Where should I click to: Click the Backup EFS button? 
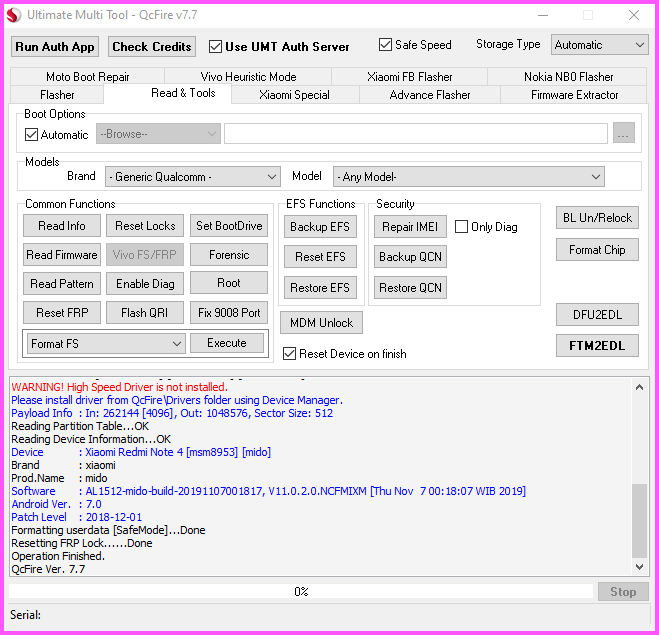pos(320,227)
